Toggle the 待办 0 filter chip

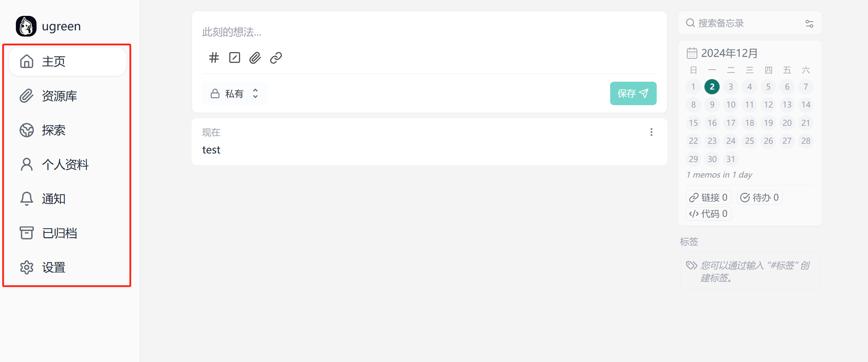[760, 198]
